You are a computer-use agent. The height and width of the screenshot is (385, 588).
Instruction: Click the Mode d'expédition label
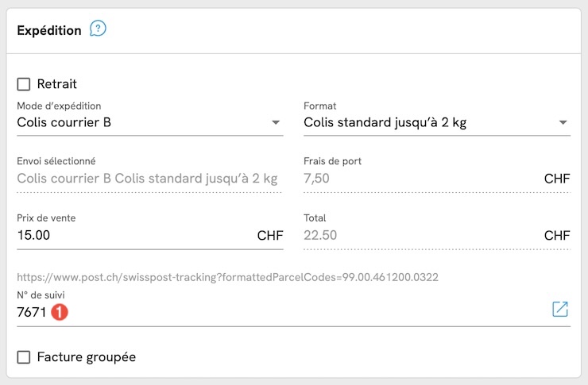click(x=59, y=106)
